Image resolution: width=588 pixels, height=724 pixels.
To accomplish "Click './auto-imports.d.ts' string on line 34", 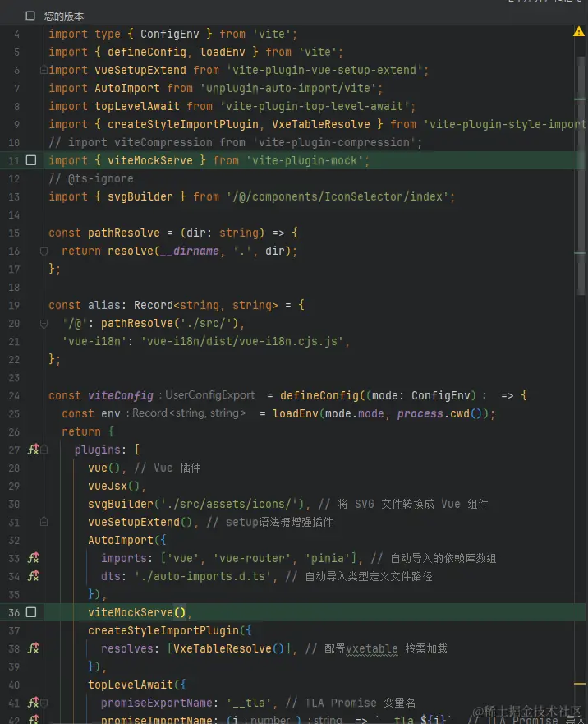I will (x=203, y=576).
